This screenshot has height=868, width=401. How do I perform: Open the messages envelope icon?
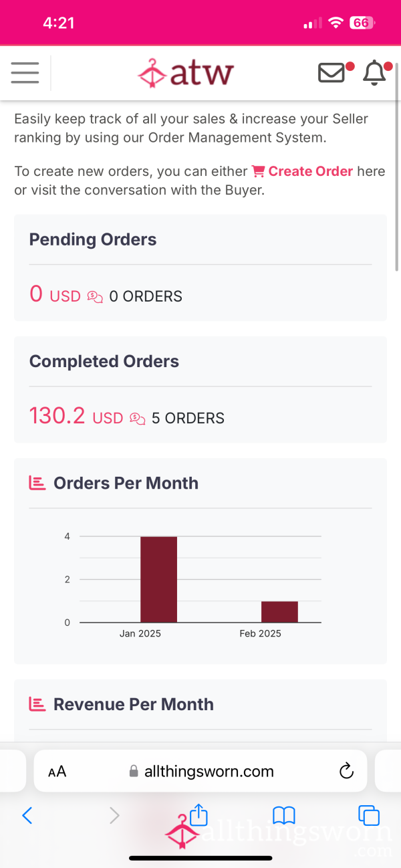point(332,72)
